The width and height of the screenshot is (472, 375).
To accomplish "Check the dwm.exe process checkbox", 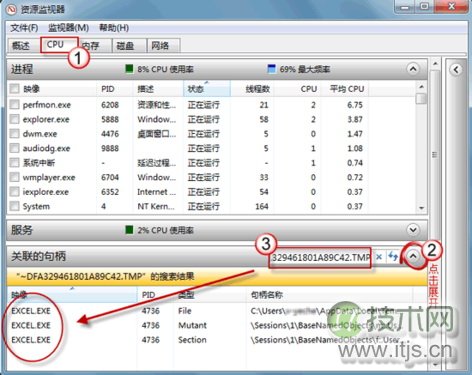I will 14,134.
